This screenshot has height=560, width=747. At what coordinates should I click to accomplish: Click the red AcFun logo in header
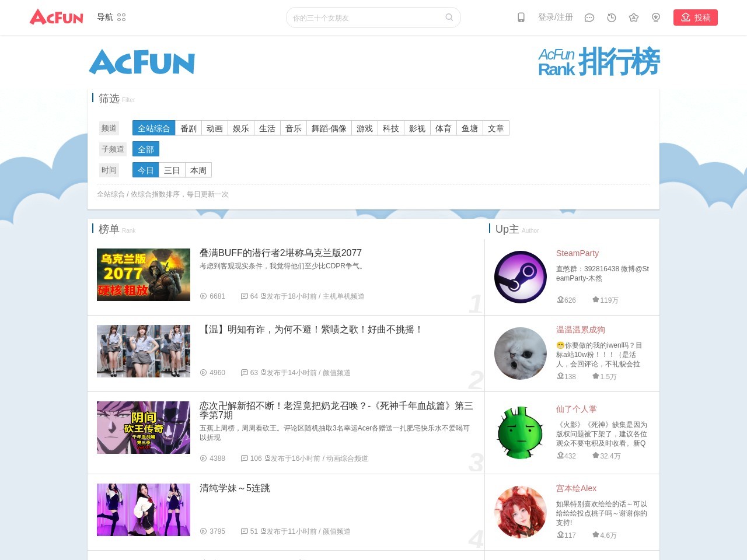[x=57, y=17]
